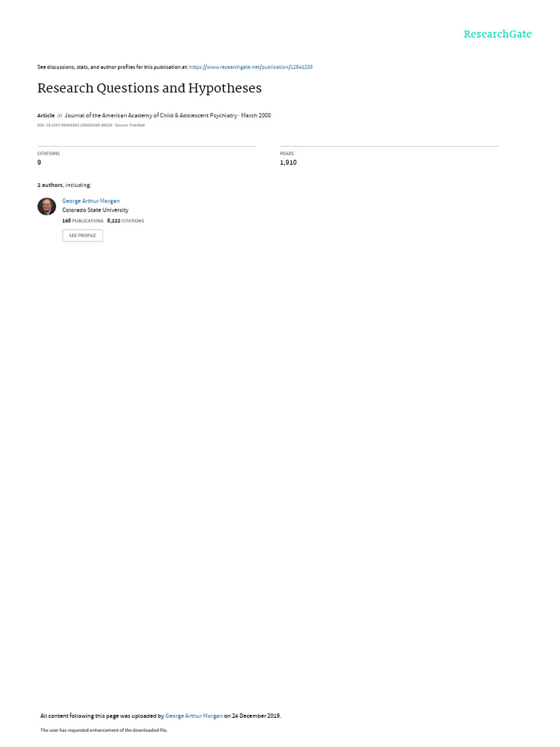
Task: Click the READS label
Action: (287, 153)
